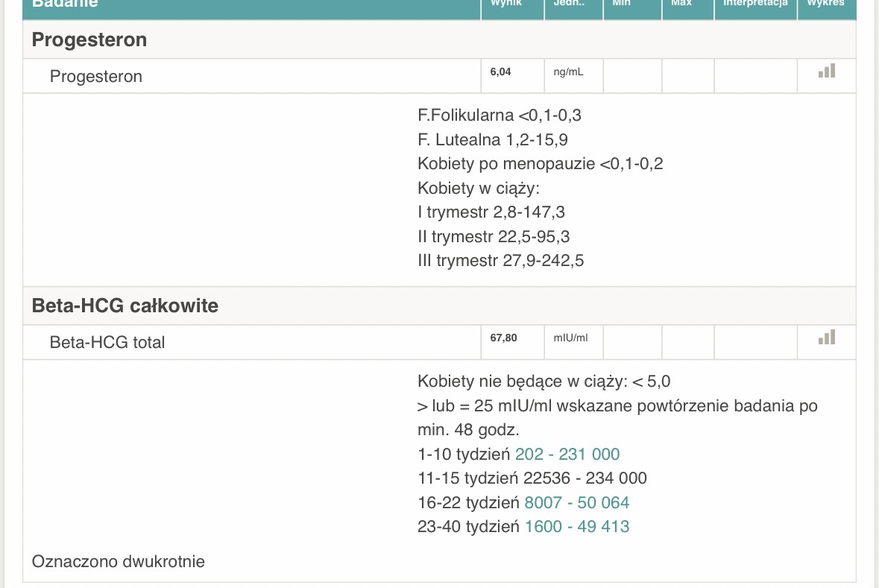This screenshot has height=588, width=879.
Task: Click the teal 202 - 231 000 range
Action: [x=567, y=454]
